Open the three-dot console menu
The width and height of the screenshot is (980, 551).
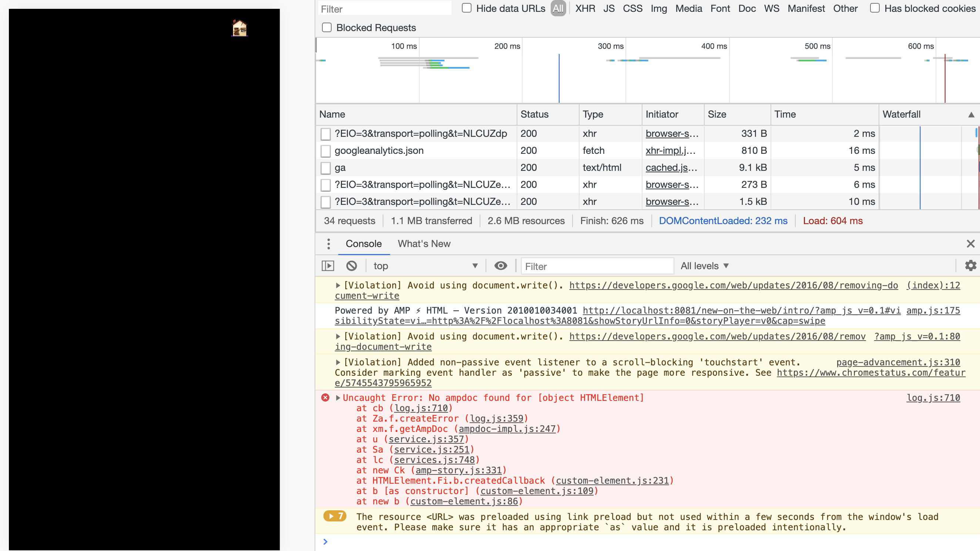tap(328, 244)
